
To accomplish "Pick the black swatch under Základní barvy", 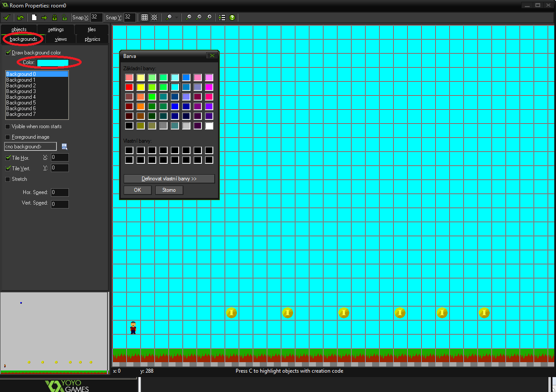I will coord(129,126).
